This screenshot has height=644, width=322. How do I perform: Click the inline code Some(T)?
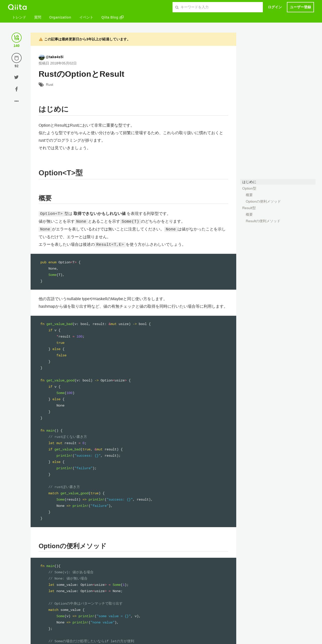130,221
